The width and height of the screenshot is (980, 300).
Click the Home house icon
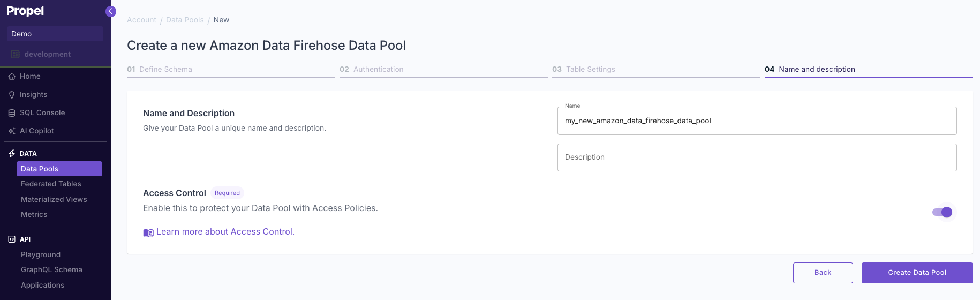[12, 77]
